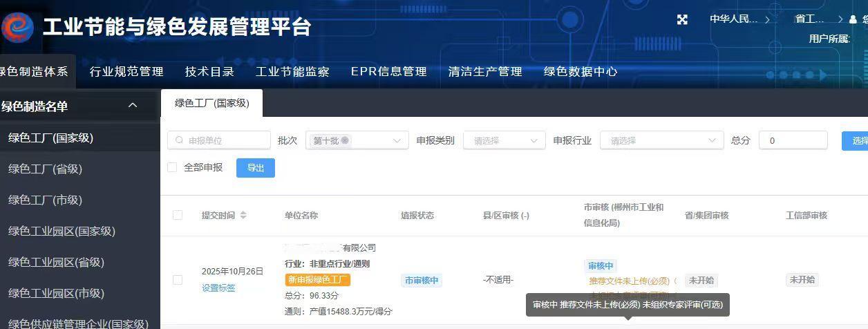The width and height of the screenshot is (868, 329).
Task: Remove the 第十批 batch tag
Action: coord(345,140)
